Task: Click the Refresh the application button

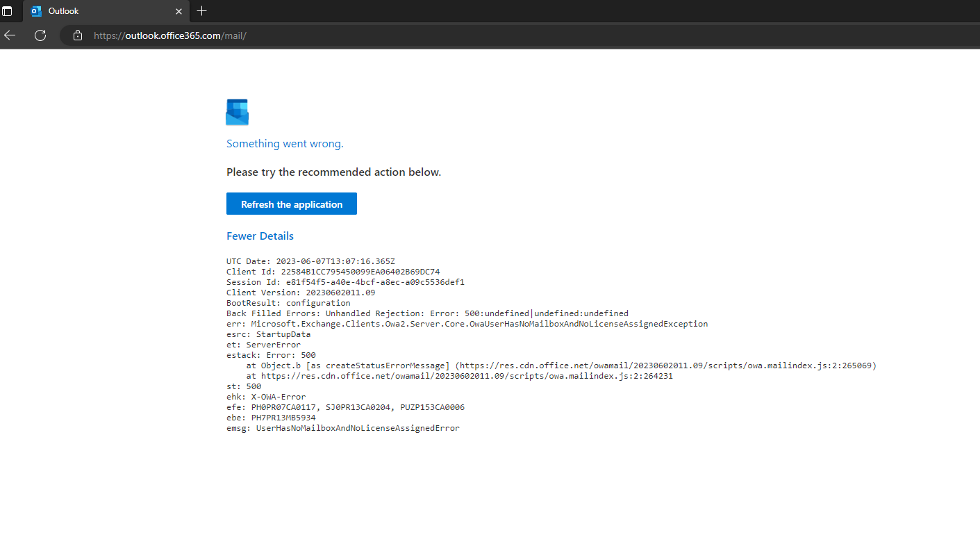Action: tap(291, 204)
